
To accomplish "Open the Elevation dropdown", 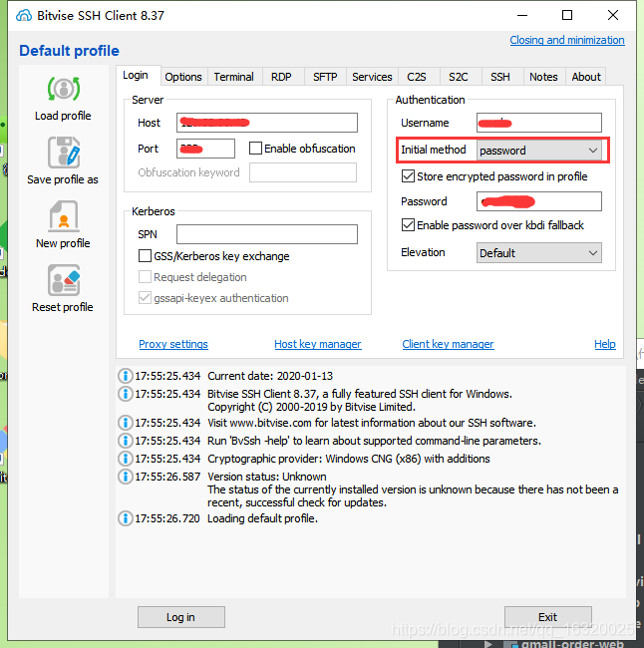I will tap(539, 252).
